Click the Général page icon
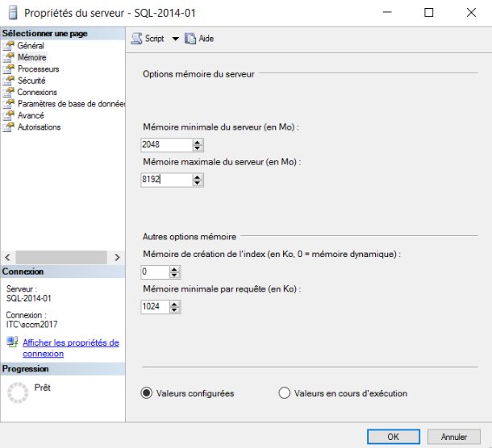This screenshot has width=492, height=448. pos(9,46)
